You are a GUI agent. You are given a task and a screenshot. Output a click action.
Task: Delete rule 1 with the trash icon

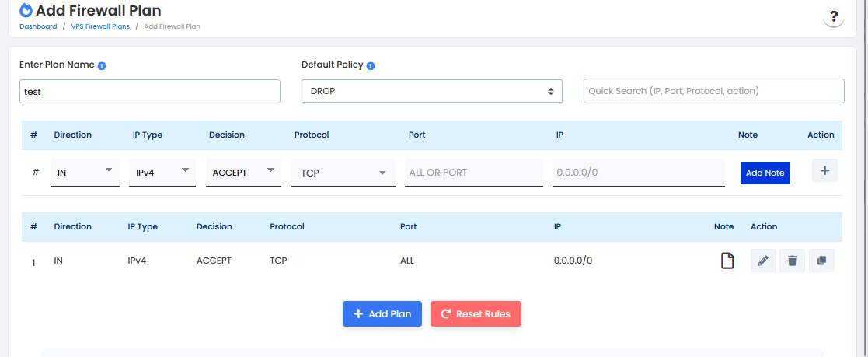[792, 261]
